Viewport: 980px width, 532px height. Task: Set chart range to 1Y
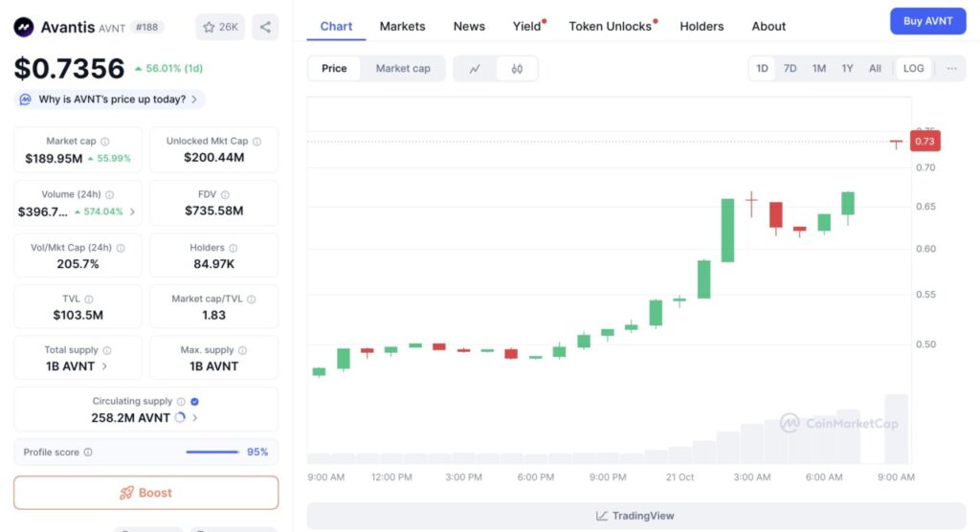coord(847,69)
